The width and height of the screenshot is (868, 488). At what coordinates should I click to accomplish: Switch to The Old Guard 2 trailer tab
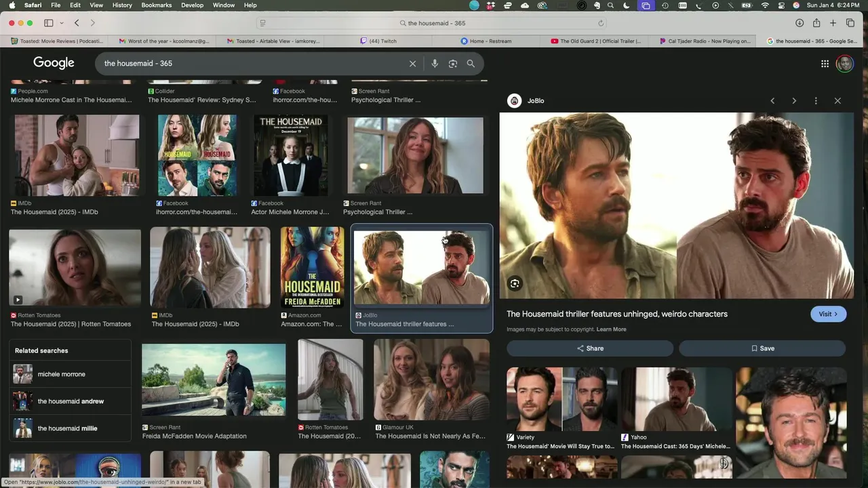[x=595, y=41]
